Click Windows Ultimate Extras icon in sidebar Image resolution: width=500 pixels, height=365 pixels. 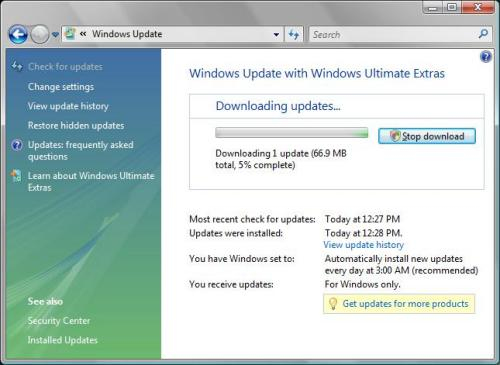(x=16, y=176)
